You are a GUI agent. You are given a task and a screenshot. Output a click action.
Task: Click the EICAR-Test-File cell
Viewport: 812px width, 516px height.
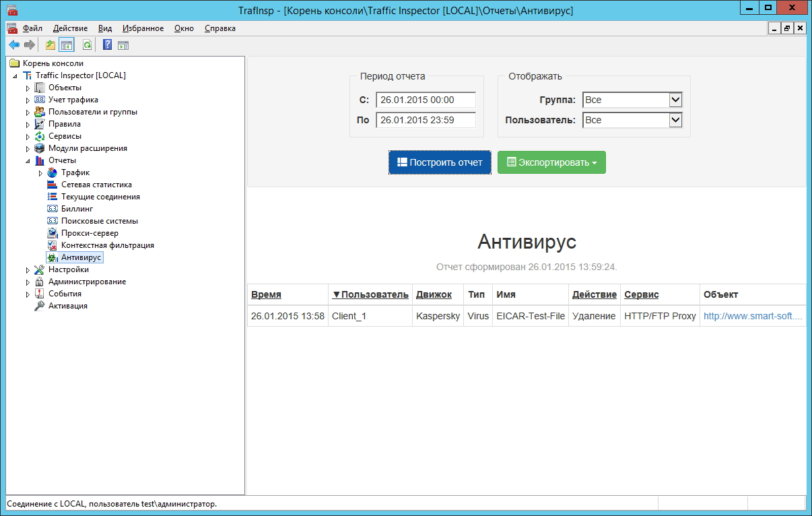[531, 315]
